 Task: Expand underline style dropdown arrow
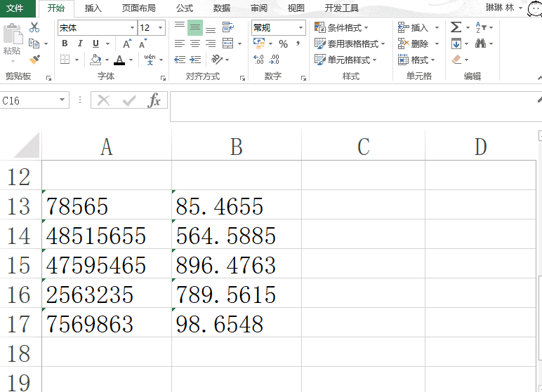[x=107, y=44]
